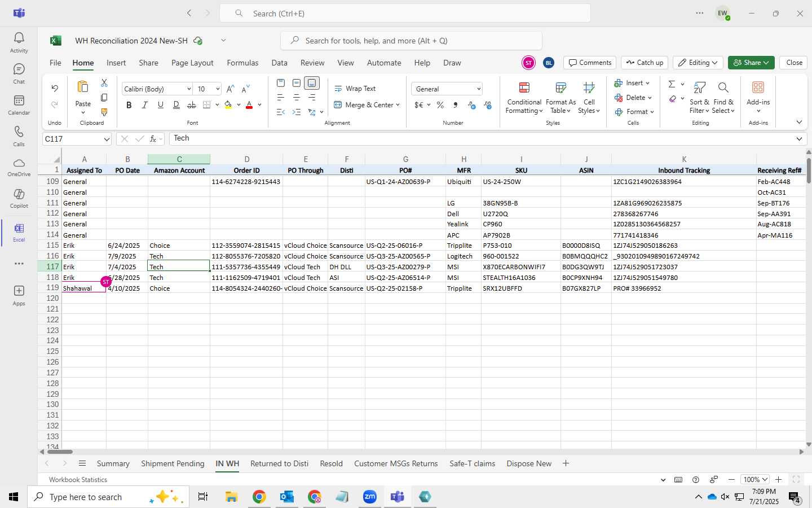Click the Decrease Indent icon
This screenshot has height=508, width=812.
(281, 112)
